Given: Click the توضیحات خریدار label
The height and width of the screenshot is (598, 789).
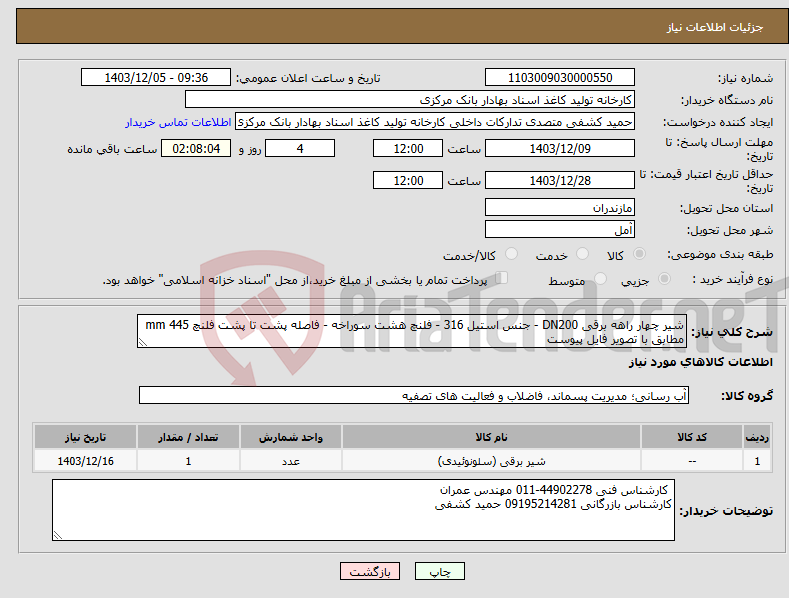Looking at the screenshot, I should point(726,511).
